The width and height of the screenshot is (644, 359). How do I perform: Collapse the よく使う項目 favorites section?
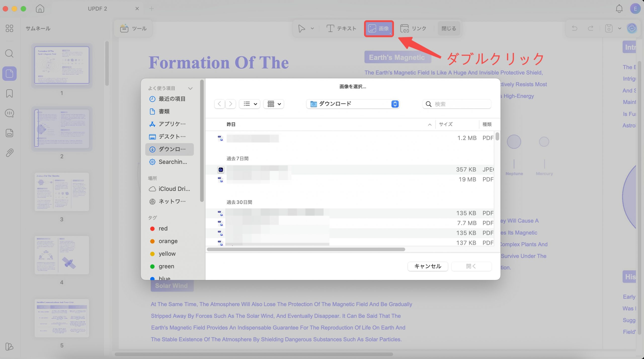(190, 88)
